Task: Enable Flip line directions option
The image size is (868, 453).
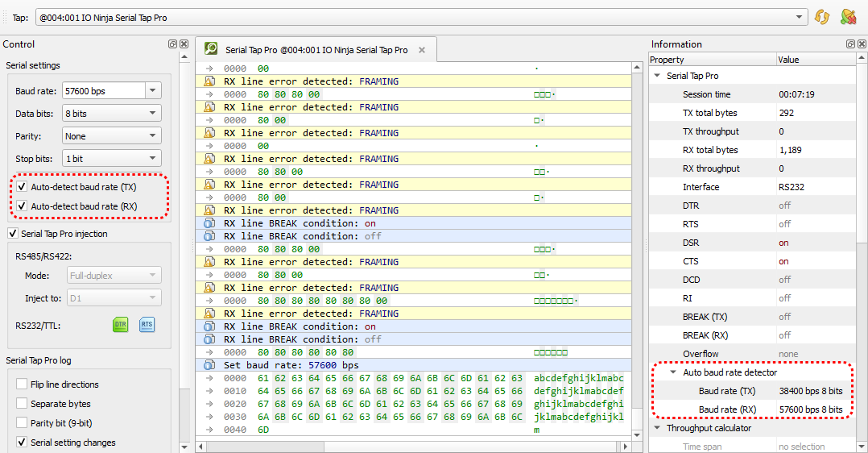Action: coord(22,384)
